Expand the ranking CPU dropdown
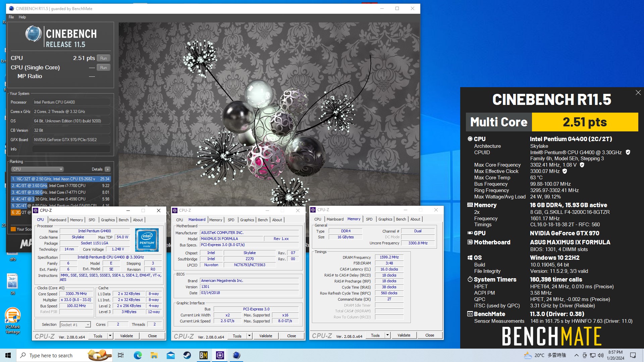Screen dimensions: 644x362 click(37, 169)
